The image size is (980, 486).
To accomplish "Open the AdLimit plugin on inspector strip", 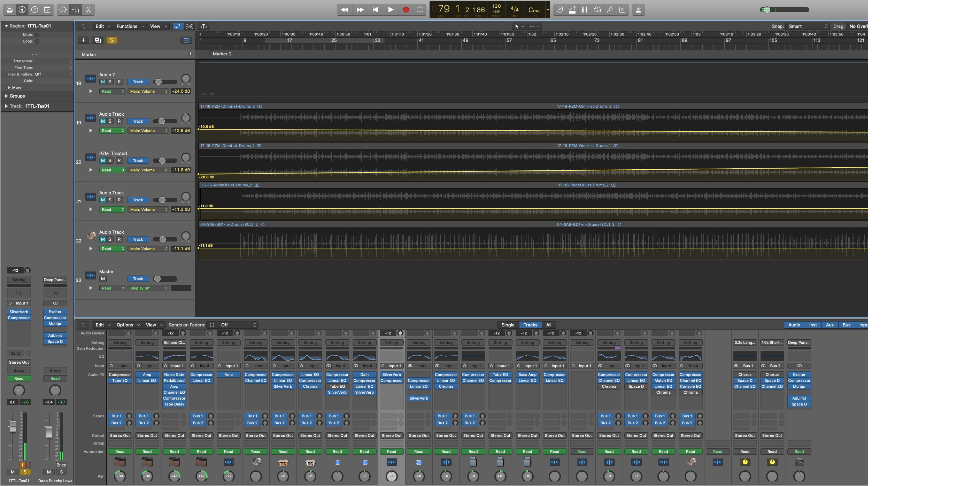I will [x=55, y=336].
